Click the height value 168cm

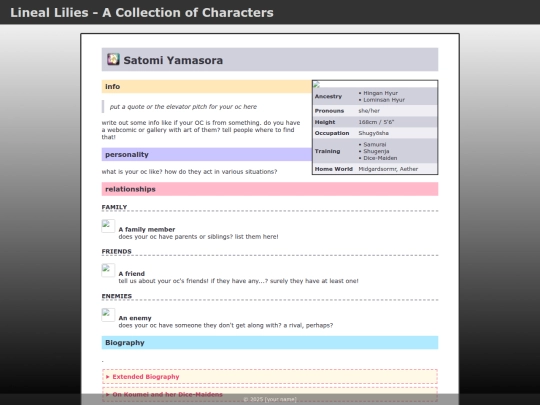(376, 122)
